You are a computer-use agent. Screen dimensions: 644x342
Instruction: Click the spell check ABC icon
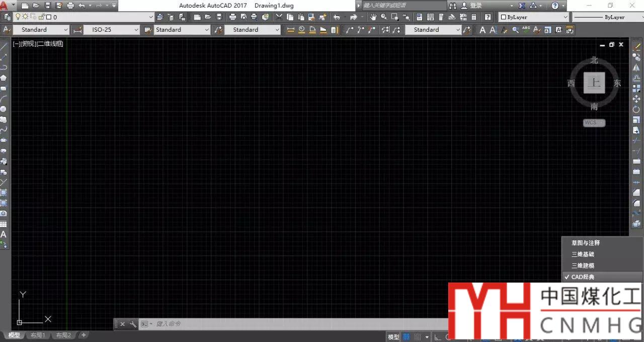(x=526, y=30)
